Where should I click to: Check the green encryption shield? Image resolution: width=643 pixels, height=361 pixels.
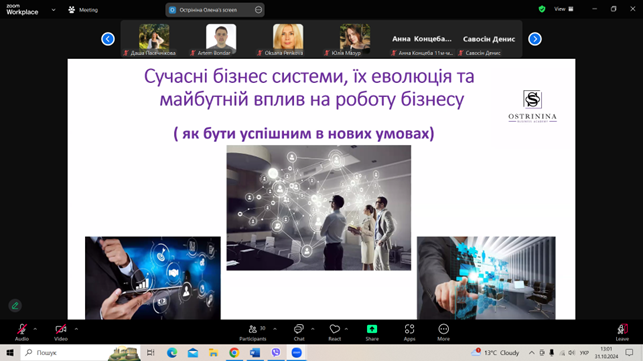(x=542, y=9)
